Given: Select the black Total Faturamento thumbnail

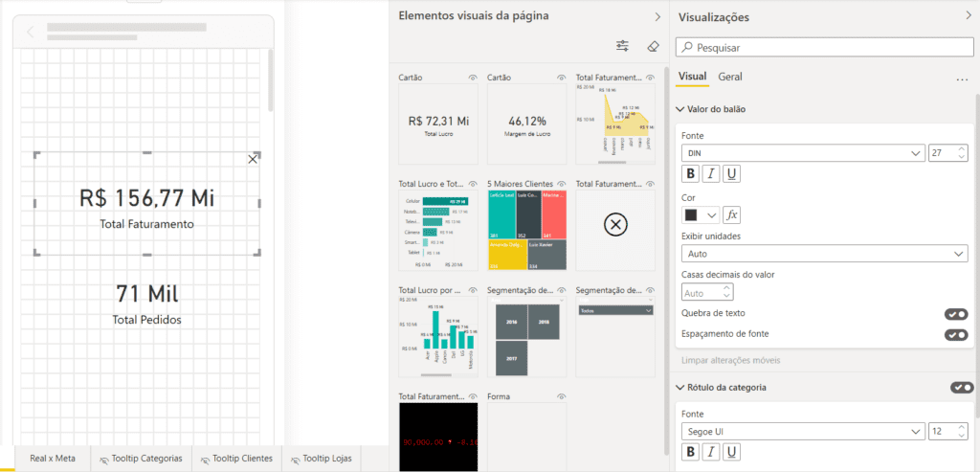Looking at the screenshot, I should click(x=438, y=437).
